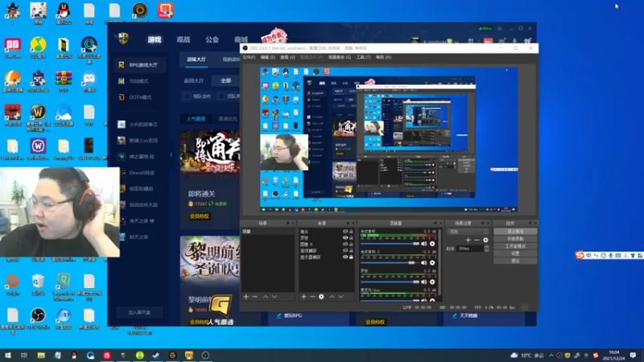644x362 pixels.
Task: Open OBS 场景集合 menu
Action: click(x=339, y=57)
